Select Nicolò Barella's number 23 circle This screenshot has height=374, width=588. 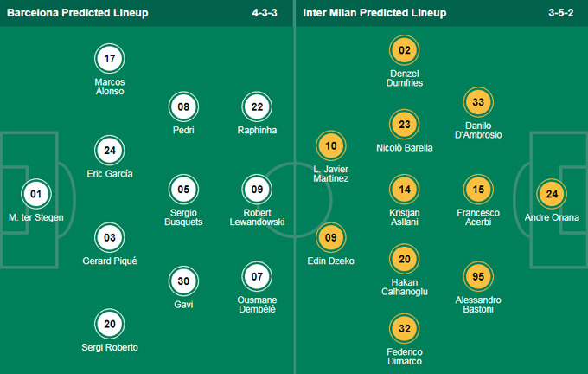(x=405, y=125)
